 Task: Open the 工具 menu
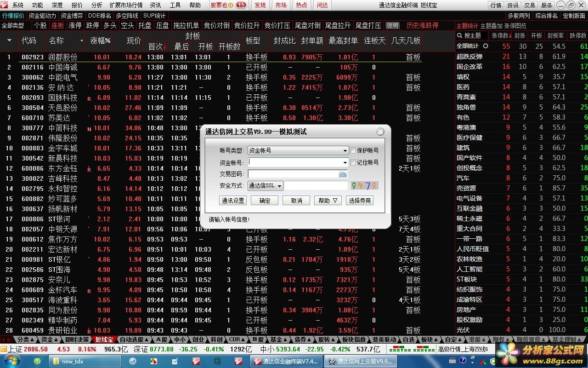click(x=175, y=5)
